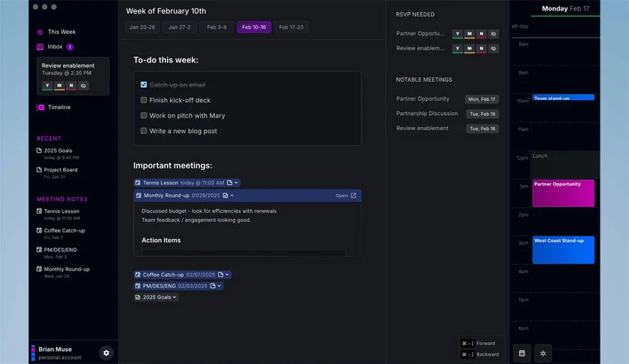The image size is (629, 364).
Task: Uncheck the Catch up on email to-do
Action: pos(144,84)
